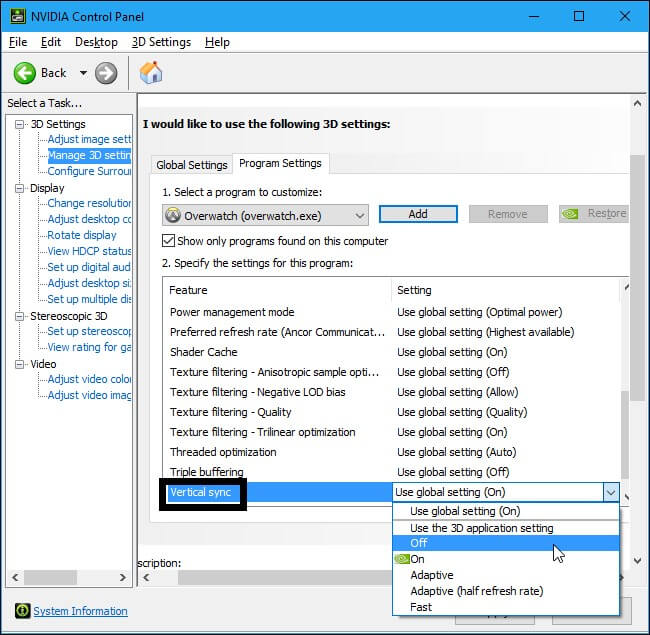Click the task pane right scroll arrow
Viewport: 650px width, 635px height.
(122, 577)
